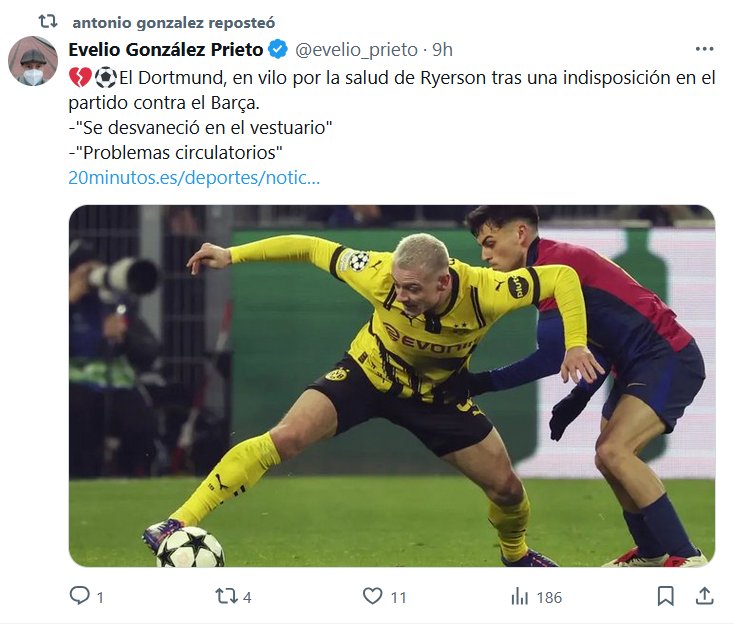Click the soccer ball emoji in tweet text
The image size is (734, 628).
tap(105, 78)
